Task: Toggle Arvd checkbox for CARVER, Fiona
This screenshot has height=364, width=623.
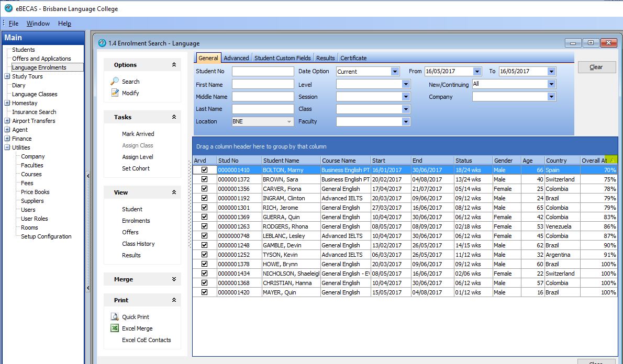Action: coord(204,189)
